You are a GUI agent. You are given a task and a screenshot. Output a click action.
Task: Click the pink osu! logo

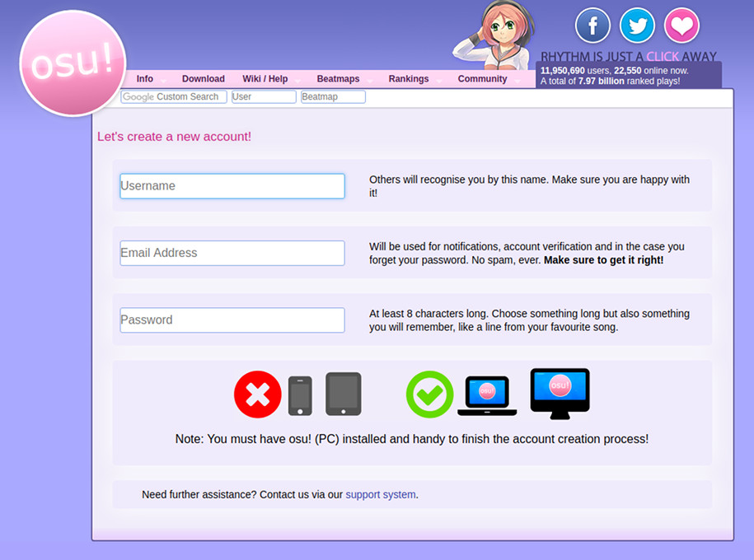[73, 63]
